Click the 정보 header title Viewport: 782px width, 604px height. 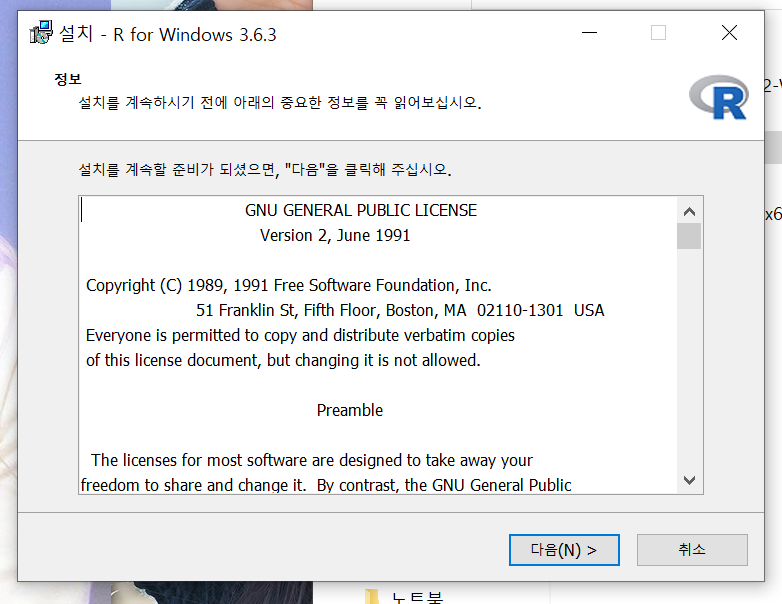(67, 79)
